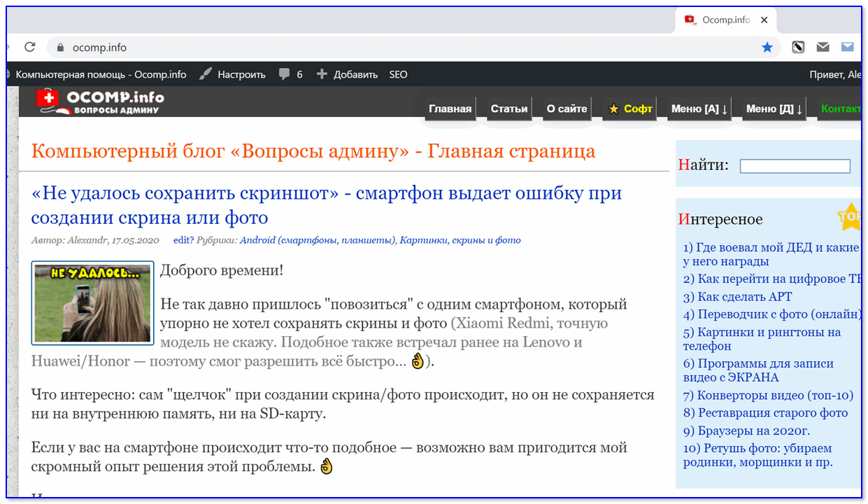The image size is (868, 504).
Task: Open the Софт menu item
Action: coord(630,108)
